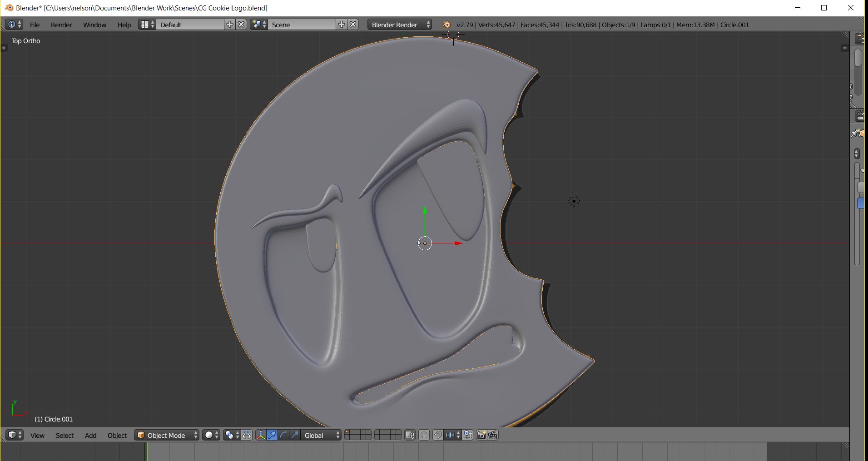Click the green Y-axis manipulator arrow
This screenshot has height=461, width=868.
click(425, 210)
